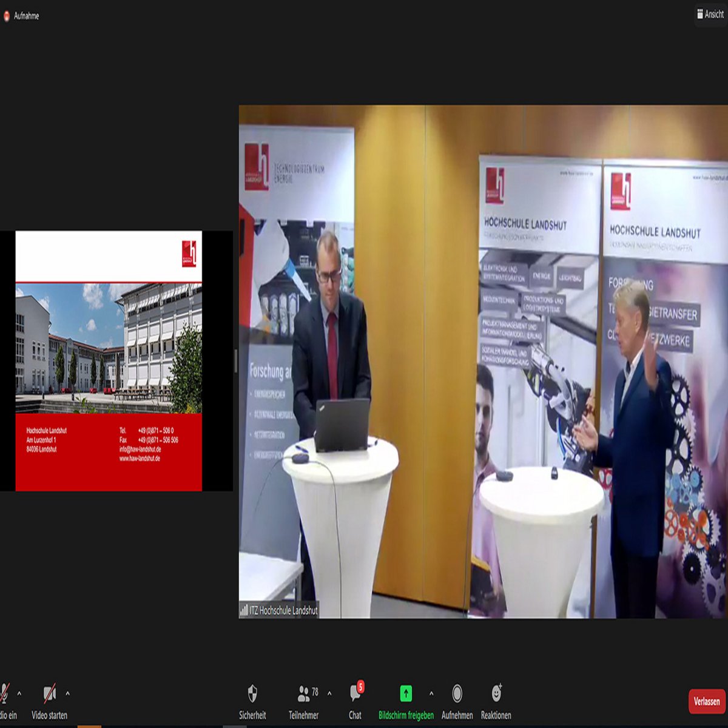Open the Ansicht view options
Image resolution: width=728 pixels, height=728 pixels.
tap(710, 14)
